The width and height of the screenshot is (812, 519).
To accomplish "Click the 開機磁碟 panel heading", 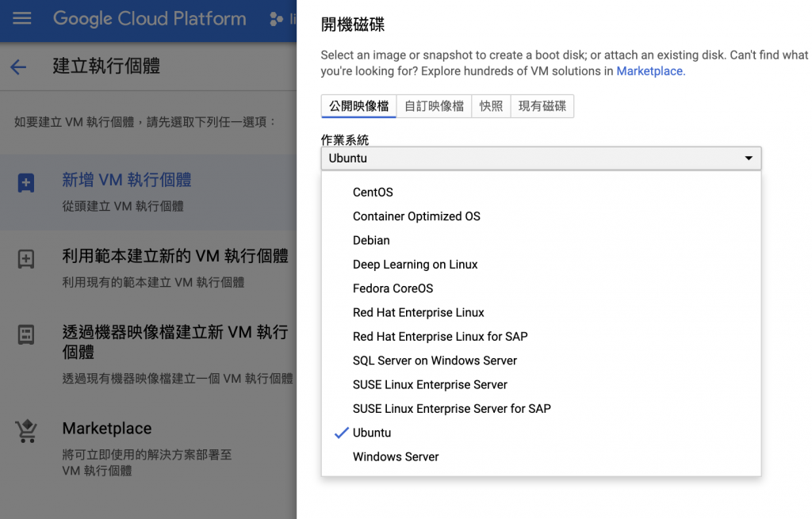I will (x=353, y=25).
